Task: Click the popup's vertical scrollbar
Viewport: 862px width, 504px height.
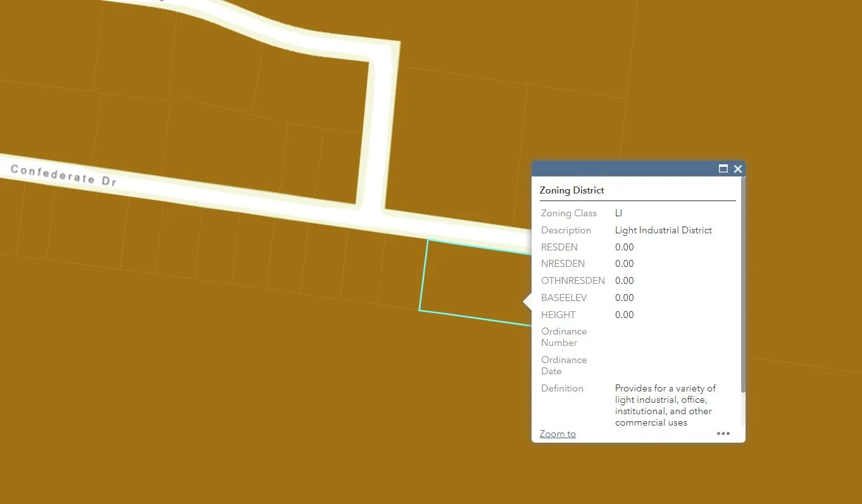Action: [743, 285]
